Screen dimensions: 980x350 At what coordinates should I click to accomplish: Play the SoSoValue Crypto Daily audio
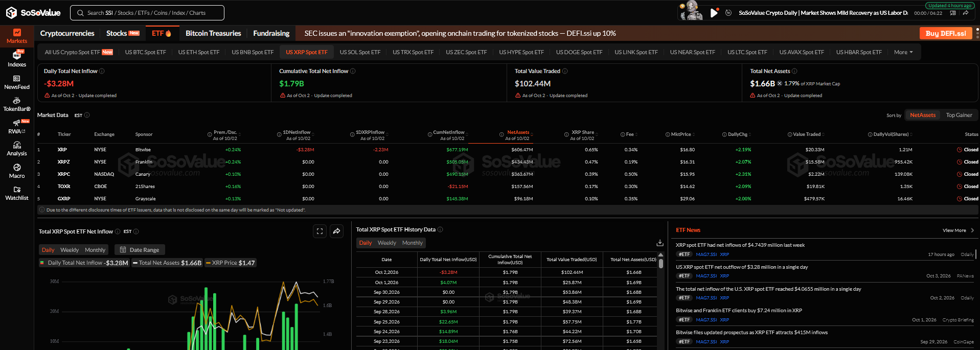[x=714, y=13]
